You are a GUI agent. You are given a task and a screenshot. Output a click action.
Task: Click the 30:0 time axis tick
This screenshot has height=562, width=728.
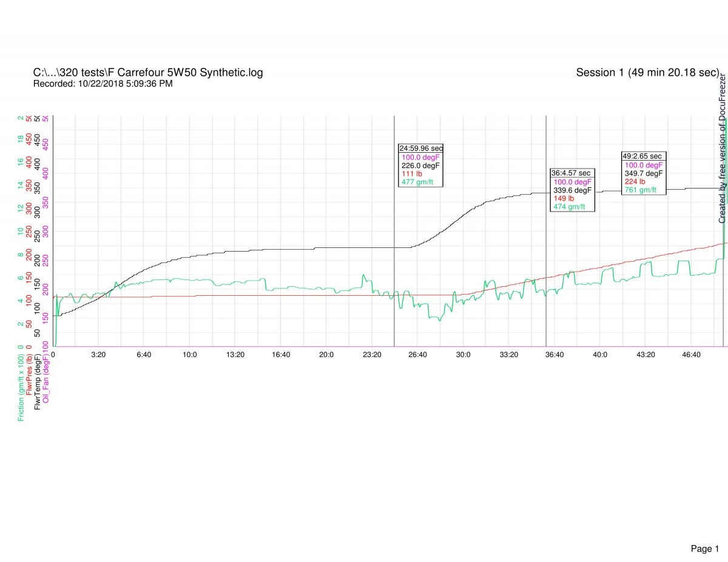(x=463, y=355)
